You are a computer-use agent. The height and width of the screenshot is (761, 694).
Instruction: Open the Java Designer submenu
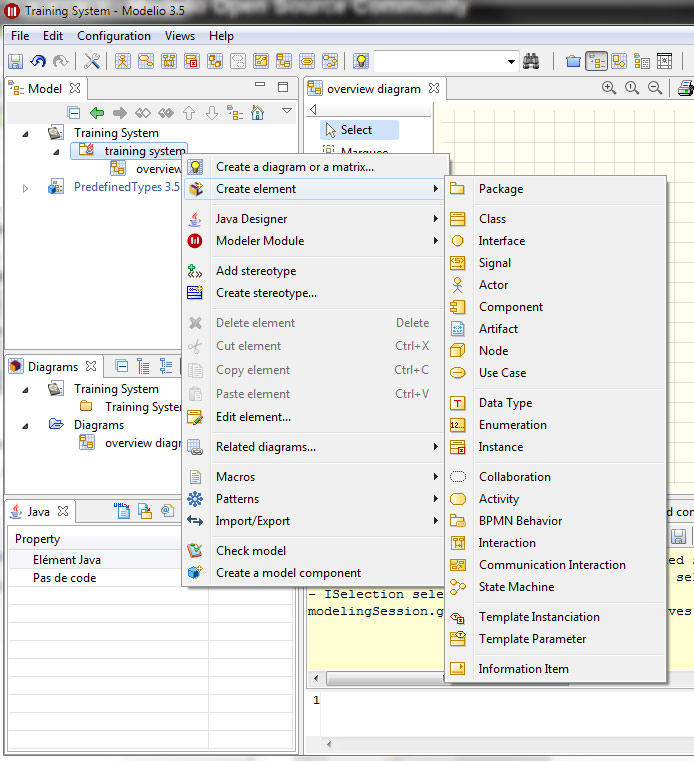(314, 219)
